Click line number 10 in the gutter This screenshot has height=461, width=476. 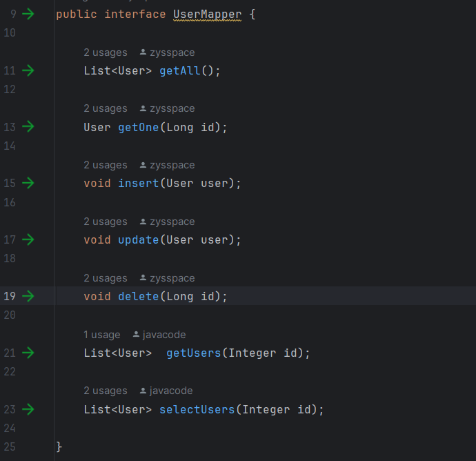click(x=10, y=33)
